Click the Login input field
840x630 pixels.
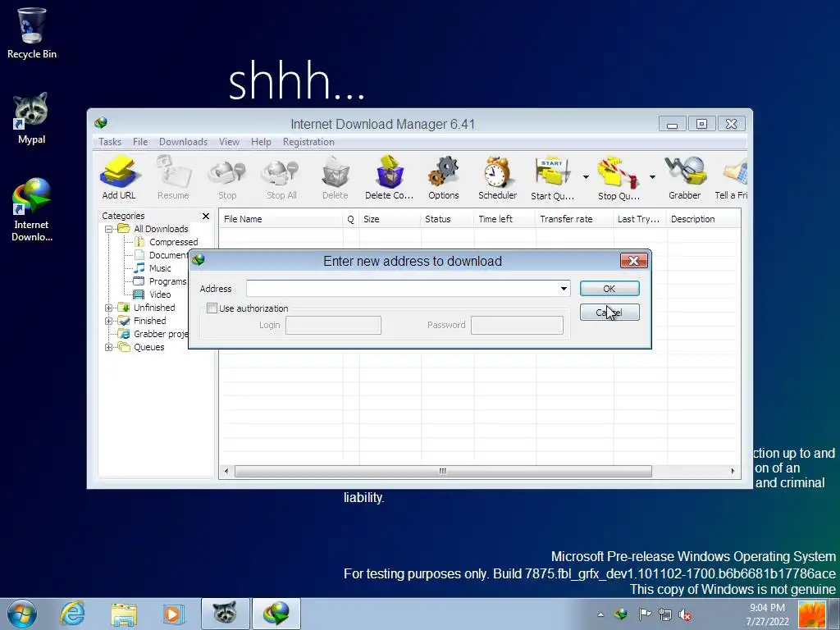click(x=333, y=325)
